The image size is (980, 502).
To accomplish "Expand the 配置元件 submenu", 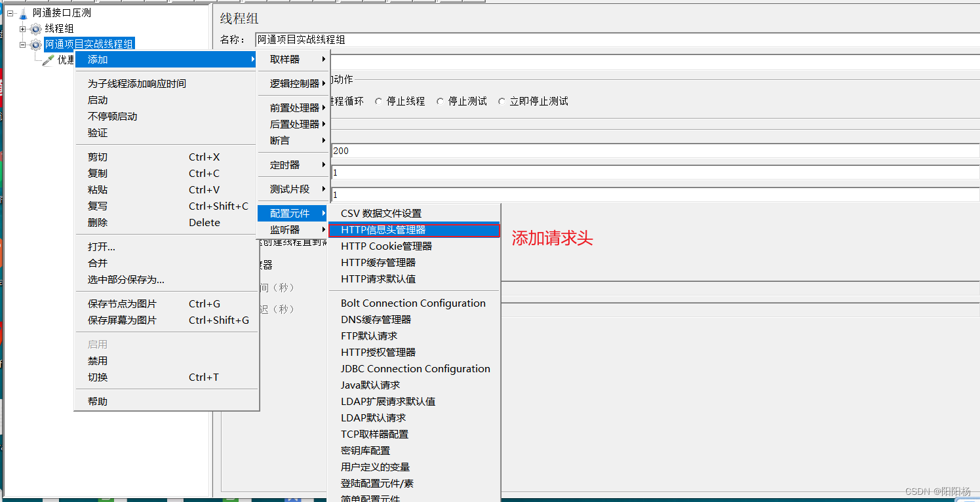I will click(x=293, y=214).
